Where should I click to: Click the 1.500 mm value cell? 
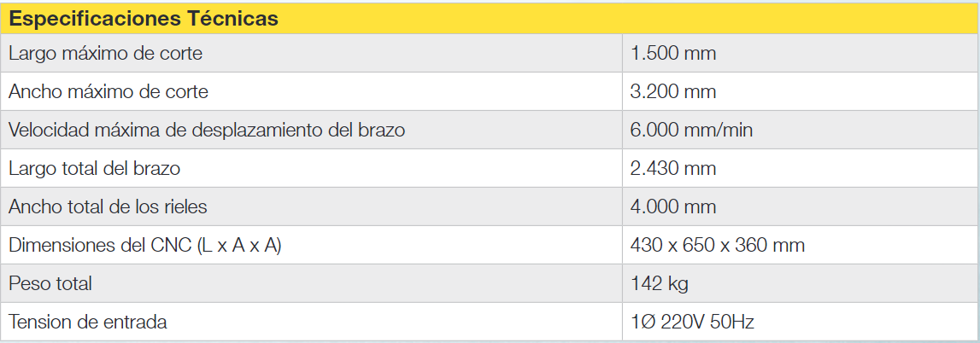[x=672, y=53]
